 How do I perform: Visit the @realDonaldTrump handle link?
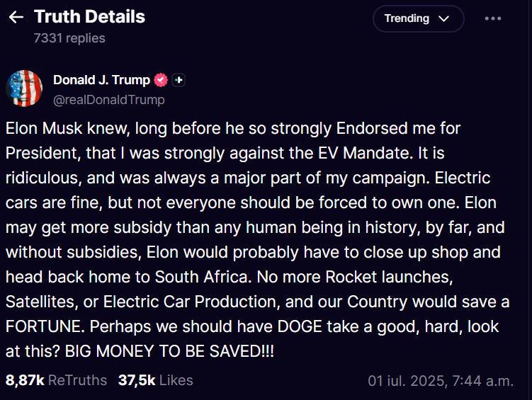tap(109, 100)
